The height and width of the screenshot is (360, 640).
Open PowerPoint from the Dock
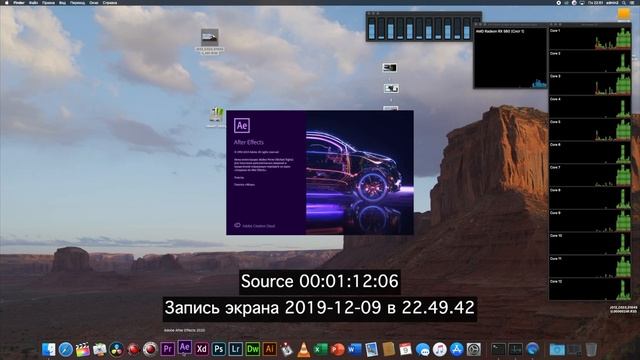[x=338, y=349]
